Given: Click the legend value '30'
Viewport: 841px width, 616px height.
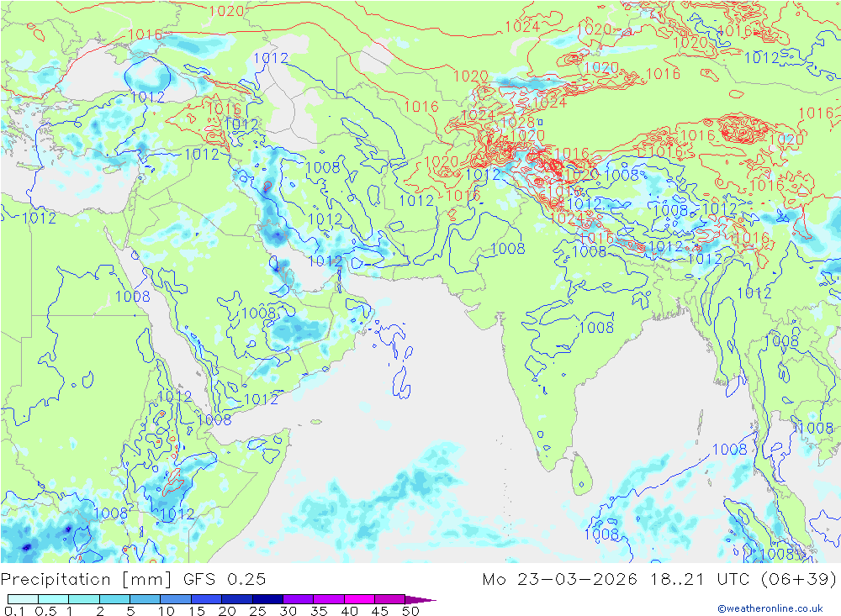Looking at the screenshot, I should (288, 611).
